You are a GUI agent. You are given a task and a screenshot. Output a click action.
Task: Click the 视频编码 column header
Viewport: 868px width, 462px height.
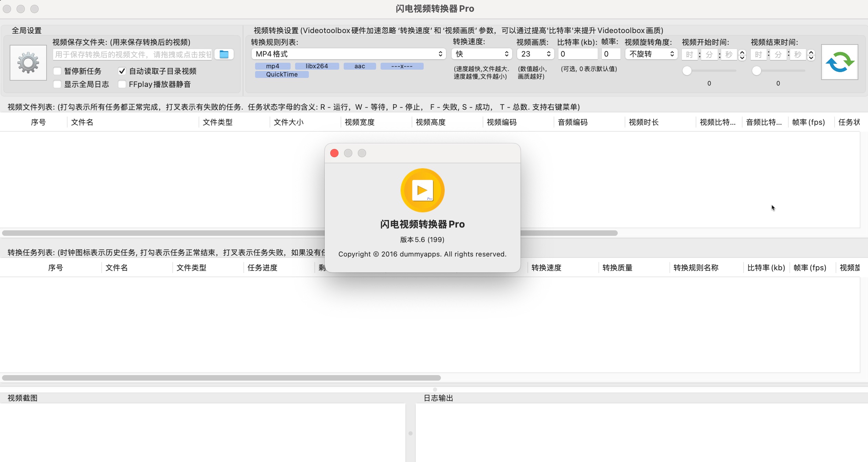[518, 122]
